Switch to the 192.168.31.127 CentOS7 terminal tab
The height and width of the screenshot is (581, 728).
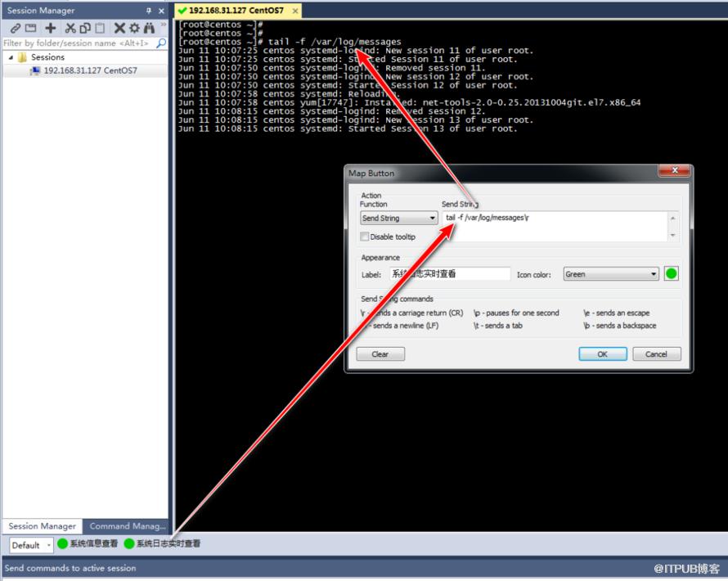click(x=236, y=11)
